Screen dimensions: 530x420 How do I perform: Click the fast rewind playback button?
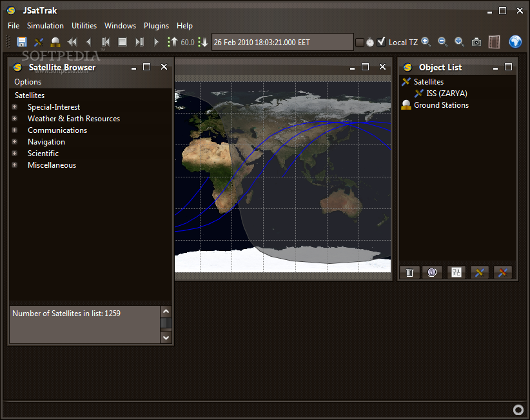point(72,42)
